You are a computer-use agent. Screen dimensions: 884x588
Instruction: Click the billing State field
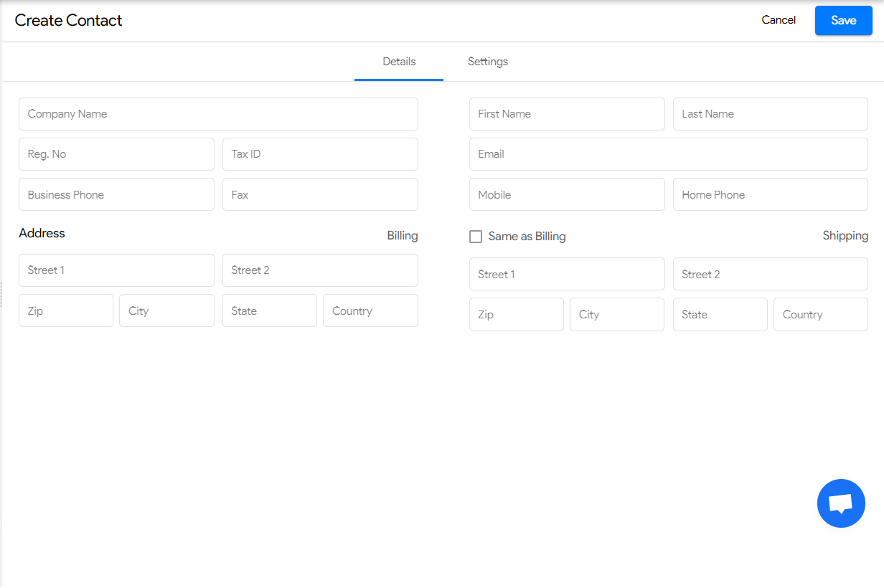point(270,310)
